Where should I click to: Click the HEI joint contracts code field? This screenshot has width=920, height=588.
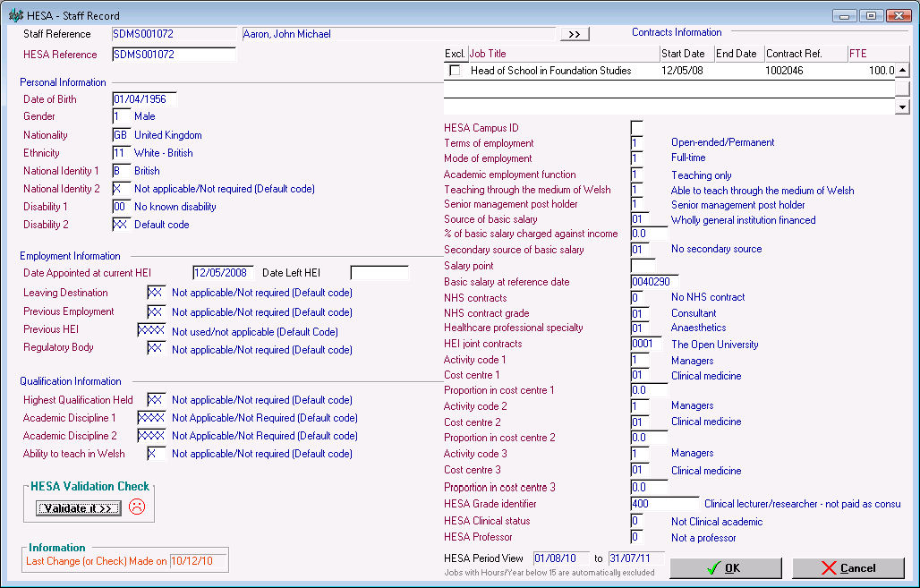646,344
